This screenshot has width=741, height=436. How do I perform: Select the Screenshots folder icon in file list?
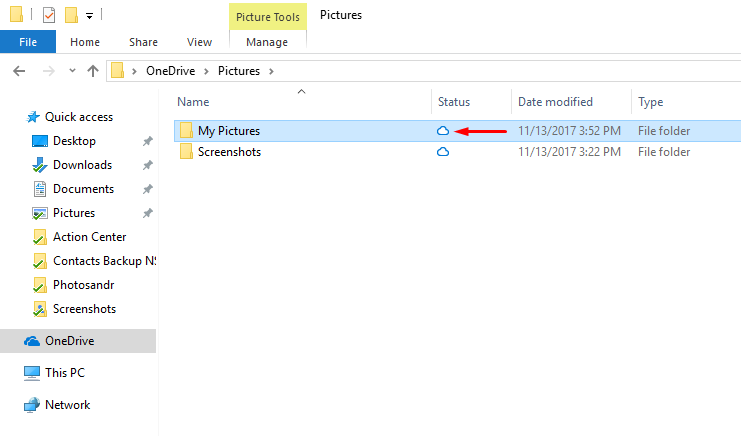click(x=186, y=152)
